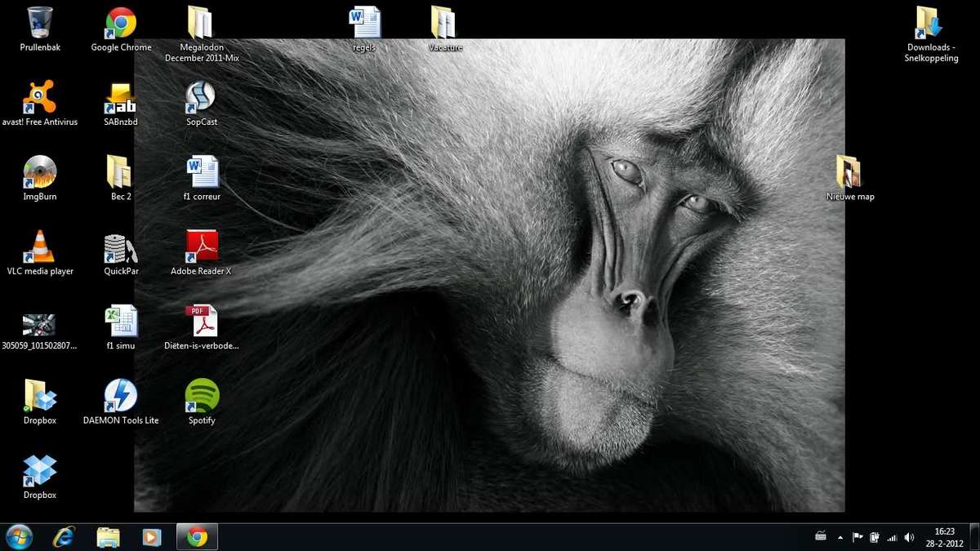Open the volume speaker icon in tray
980x551 pixels.
909,537
